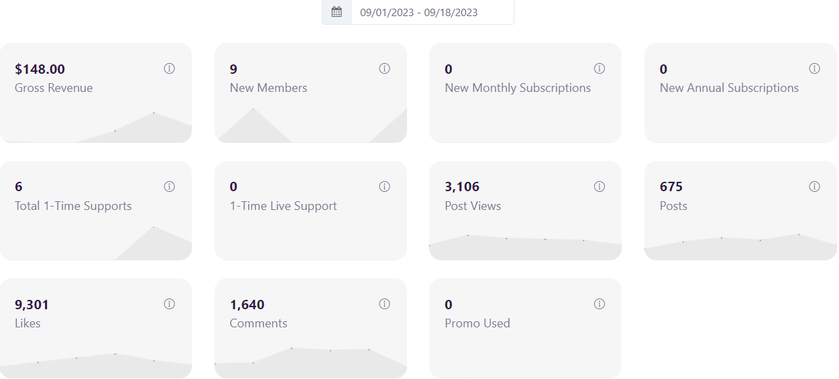
Task: Show info for New Members
Action: point(384,69)
